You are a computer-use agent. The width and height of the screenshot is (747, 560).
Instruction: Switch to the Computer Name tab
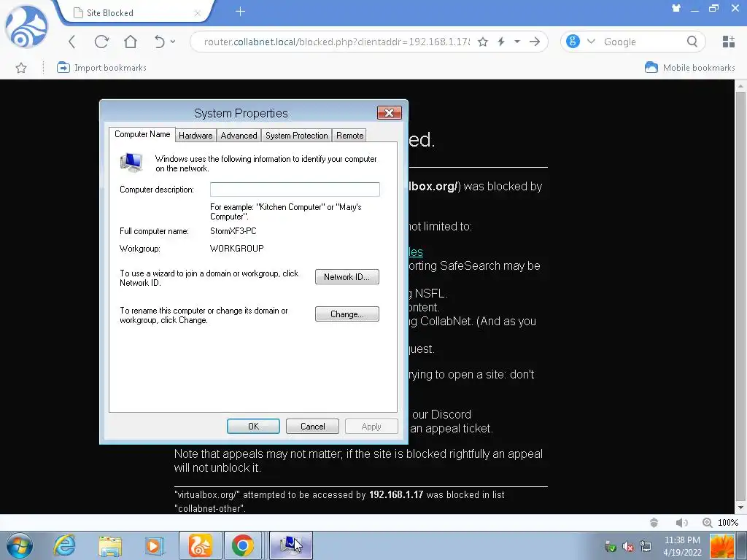pyautogui.click(x=142, y=134)
